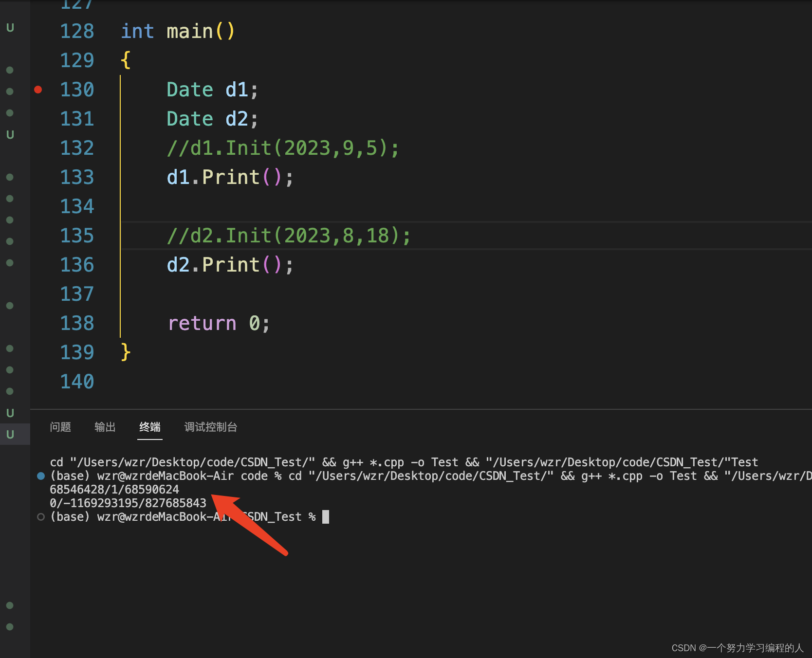Click the 'Date d2;' statement
Screen dimensions: 812x658
pyautogui.click(x=212, y=119)
